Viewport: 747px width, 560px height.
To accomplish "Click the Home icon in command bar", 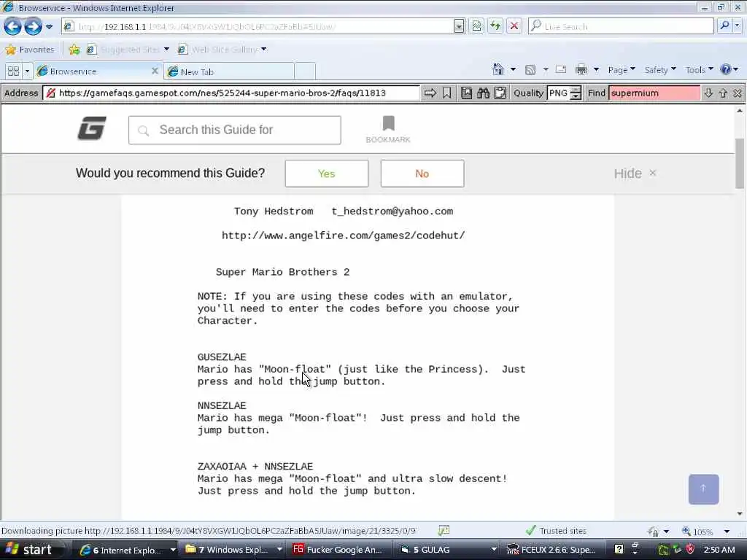I will click(498, 69).
